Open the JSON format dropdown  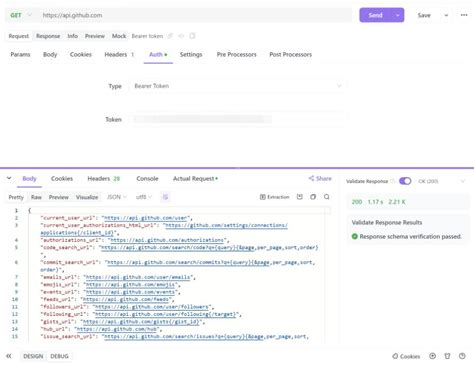[117, 197]
